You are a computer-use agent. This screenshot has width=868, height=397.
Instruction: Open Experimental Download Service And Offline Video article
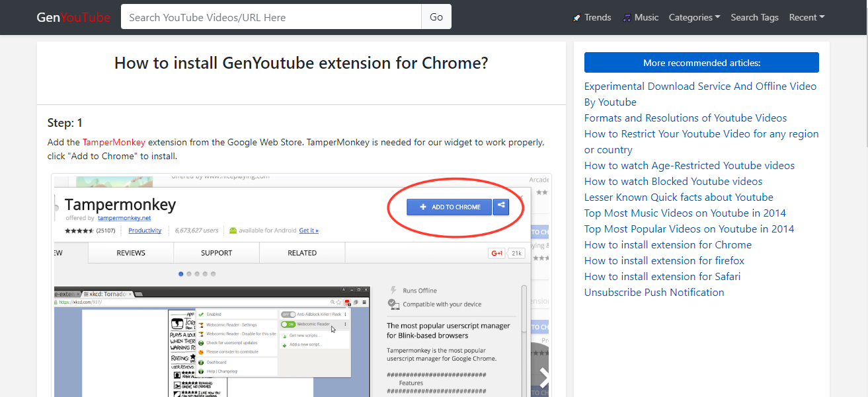pos(700,94)
